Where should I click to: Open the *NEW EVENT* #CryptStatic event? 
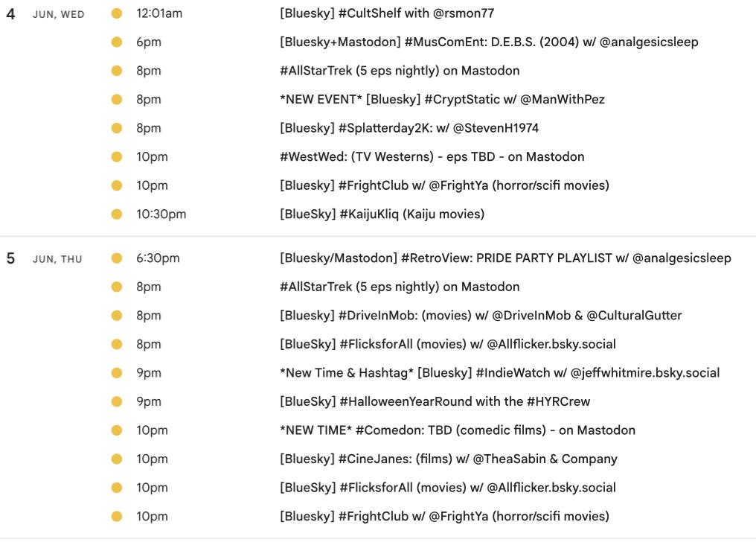(x=442, y=99)
